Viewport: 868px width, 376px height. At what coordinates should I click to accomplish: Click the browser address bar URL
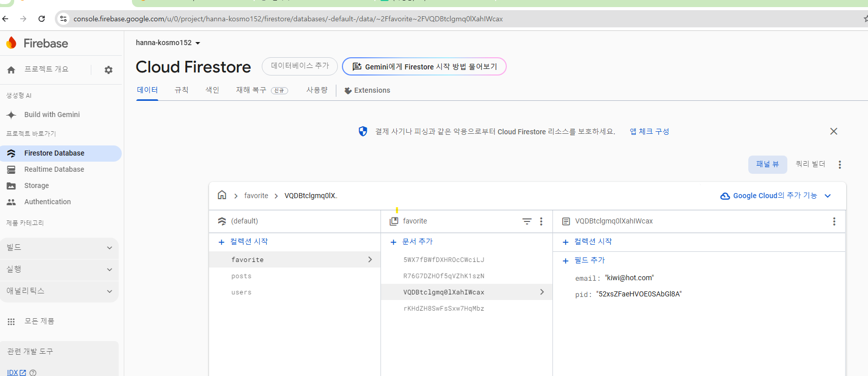click(288, 19)
